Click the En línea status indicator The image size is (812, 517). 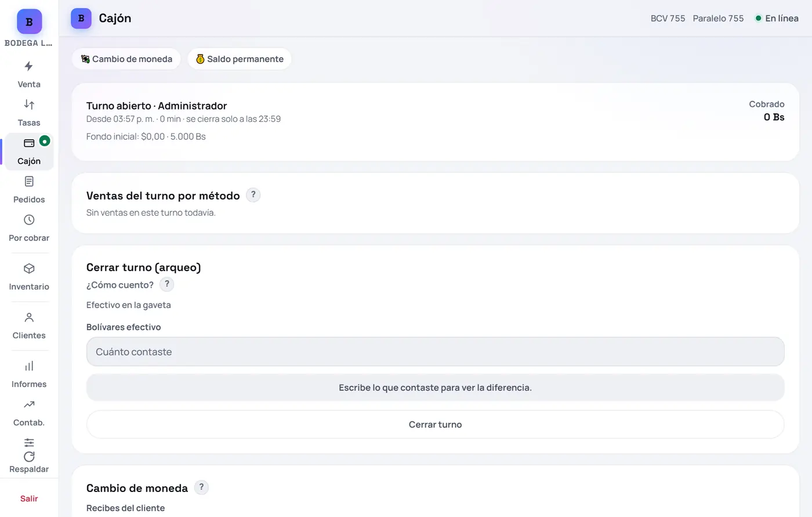777,19
